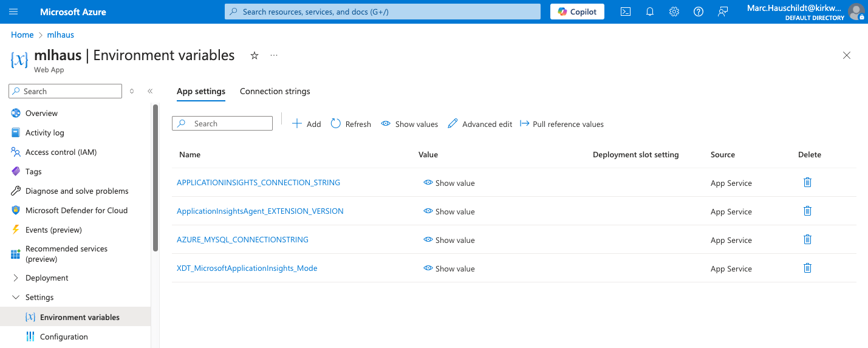Open Microsoft Defender for Cloud
The height and width of the screenshot is (348, 868).
point(77,210)
